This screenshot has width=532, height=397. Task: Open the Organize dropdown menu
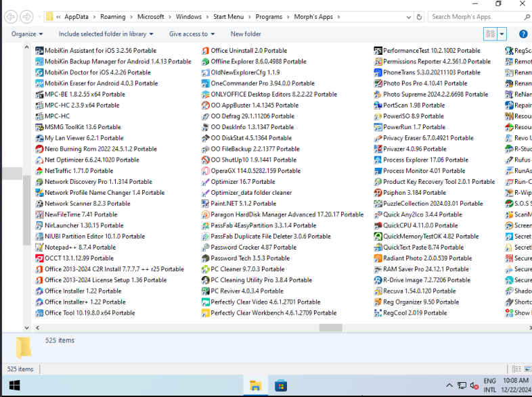tap(27, 34)
